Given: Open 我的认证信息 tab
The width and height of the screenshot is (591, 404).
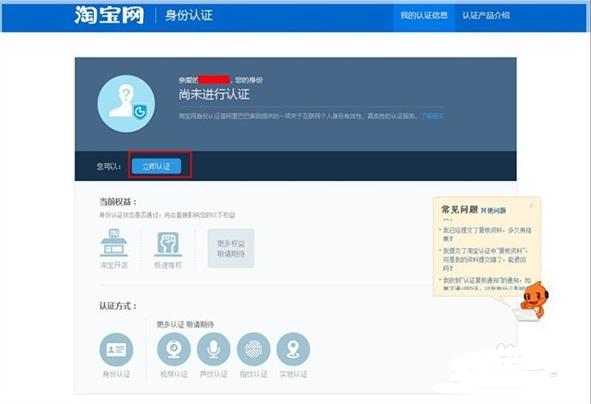Looking at the screenshot, I should tap(424, 15).
